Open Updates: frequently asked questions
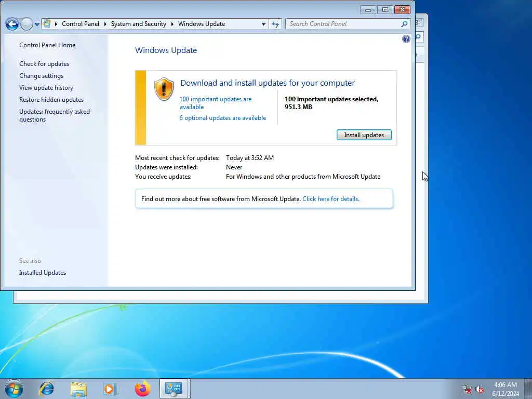This screenshot has height=399, width=532. [x=54, y=115]
